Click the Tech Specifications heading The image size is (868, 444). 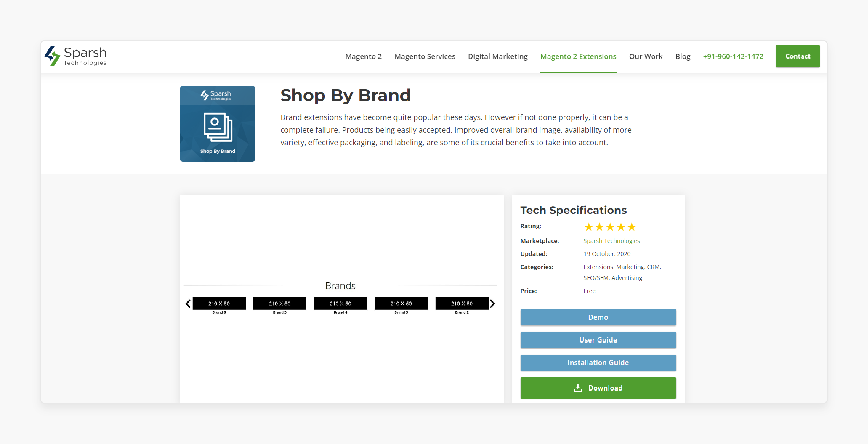(573, 210)
